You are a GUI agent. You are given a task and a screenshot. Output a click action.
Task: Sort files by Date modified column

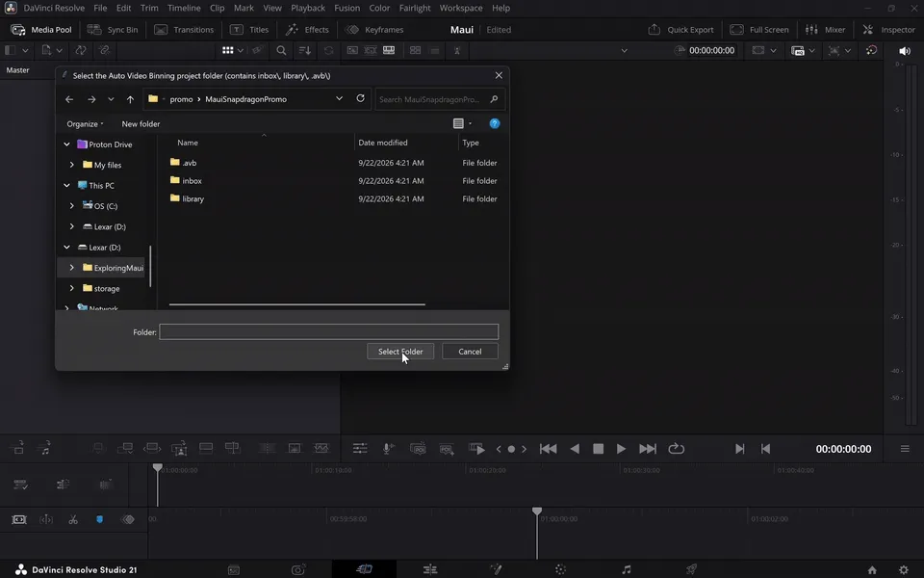tap(383, 143)
